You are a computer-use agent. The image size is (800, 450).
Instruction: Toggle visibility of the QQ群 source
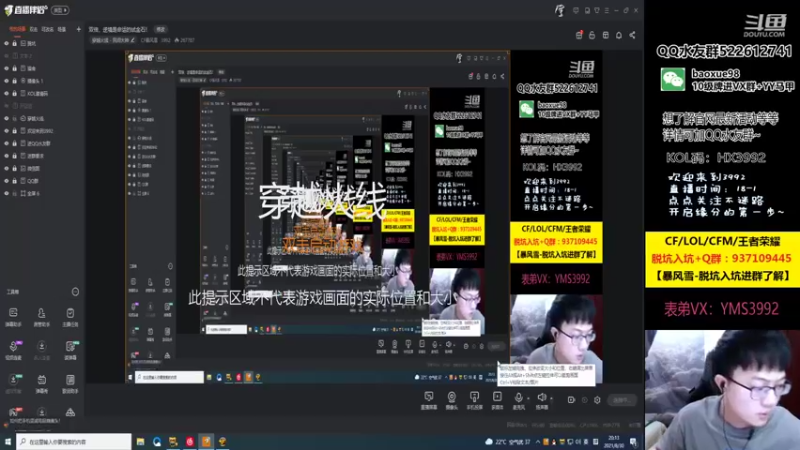coord(6,181)
